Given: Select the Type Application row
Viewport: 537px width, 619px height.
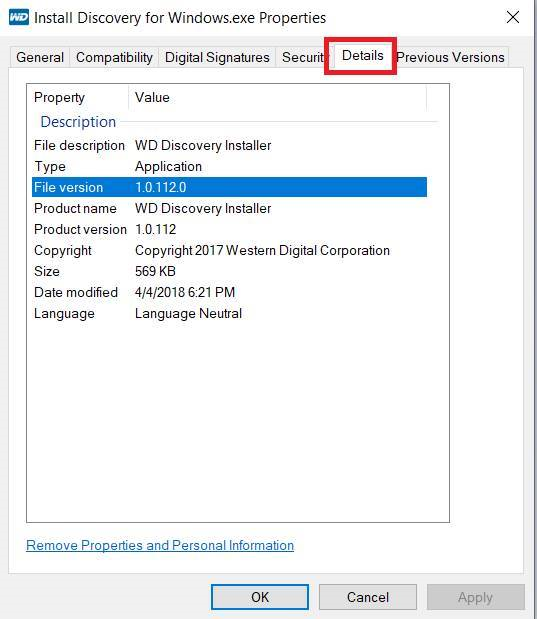Looking at the screenshot, I should (229, 167).
